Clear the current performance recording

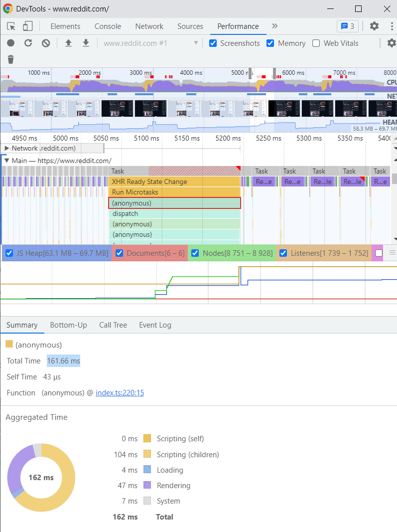point(46,43)
